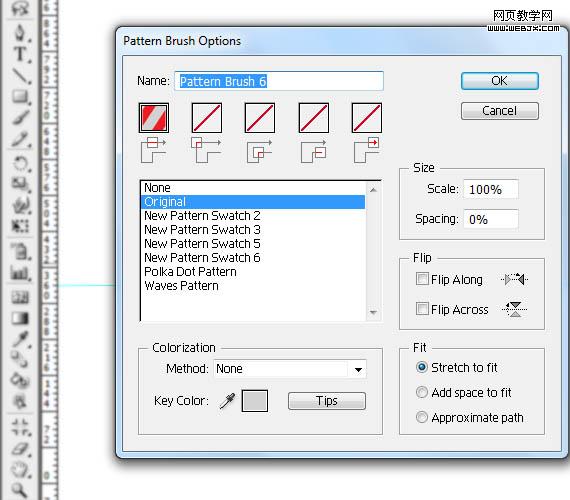
Task: Select the Paintbrush tool
Action: [x=20, y=118]
